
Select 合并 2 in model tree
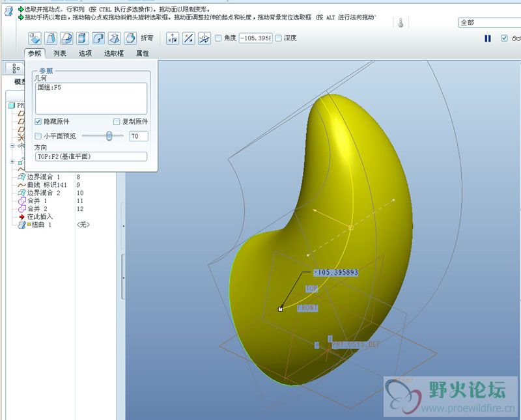pyautogui.click(x=33, y=208)
